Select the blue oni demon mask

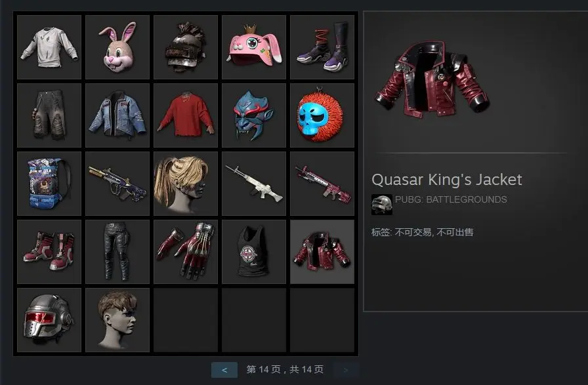point(254,115)
